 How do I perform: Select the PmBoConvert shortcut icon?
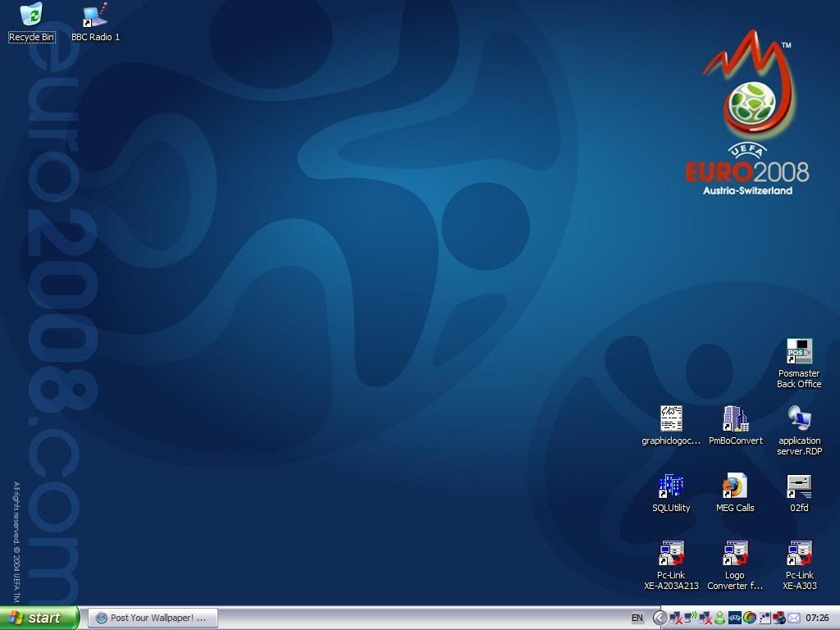pyautogui.click(x=736, y=426)
